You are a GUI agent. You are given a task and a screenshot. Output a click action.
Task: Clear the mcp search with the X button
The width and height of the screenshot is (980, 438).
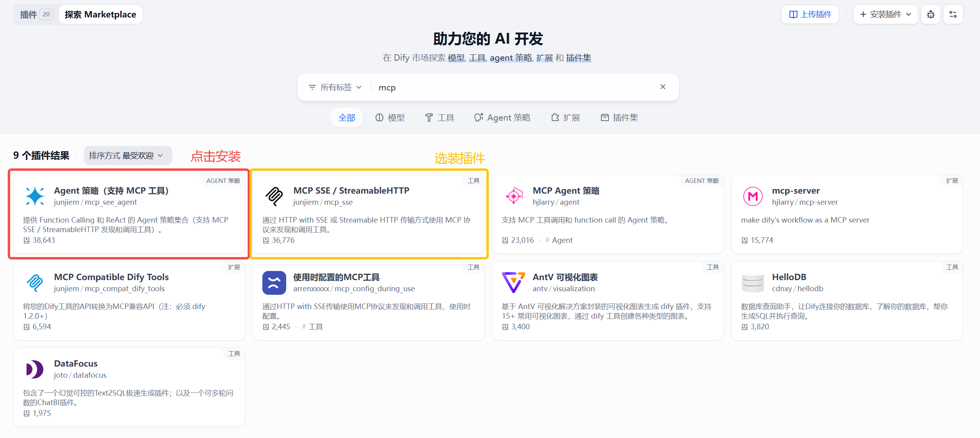coord(662,86)
